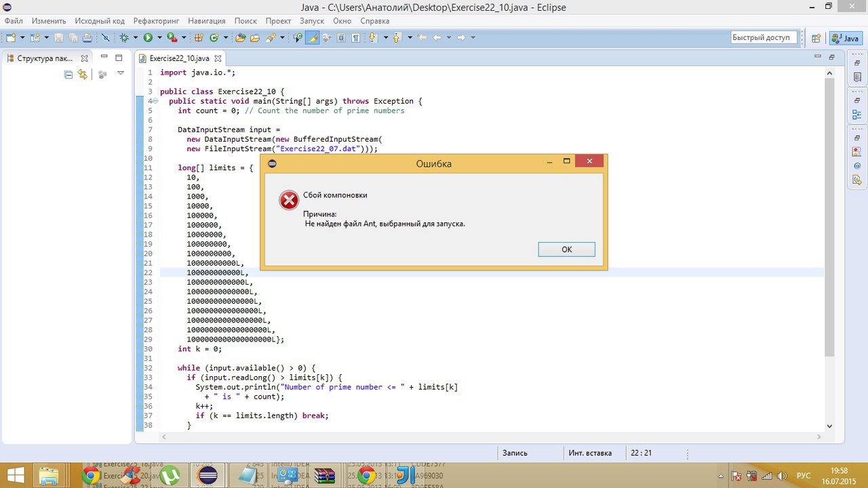Show the Task List fast view icon
The height and width of the screenshot is (488, 868).
(857, 77)
